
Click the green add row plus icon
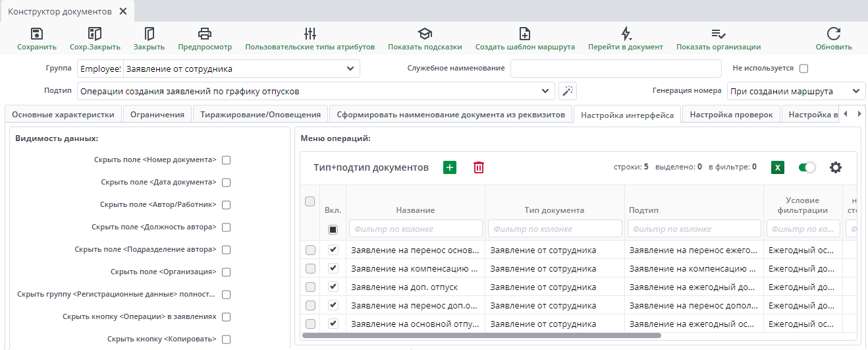click(x=450, y=167)
